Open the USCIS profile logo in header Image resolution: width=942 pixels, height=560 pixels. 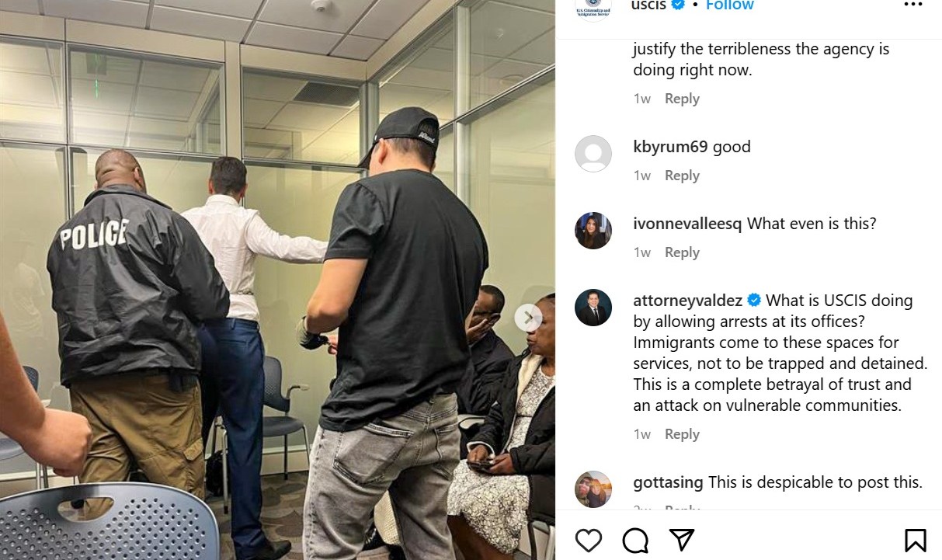point(593,6)
